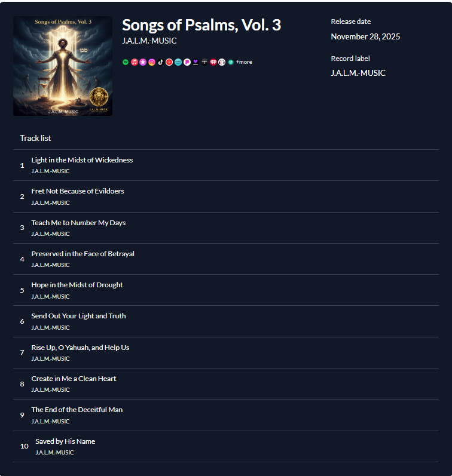Open the Spotify icon link
452x476 pixels.
tap(126, 62)
